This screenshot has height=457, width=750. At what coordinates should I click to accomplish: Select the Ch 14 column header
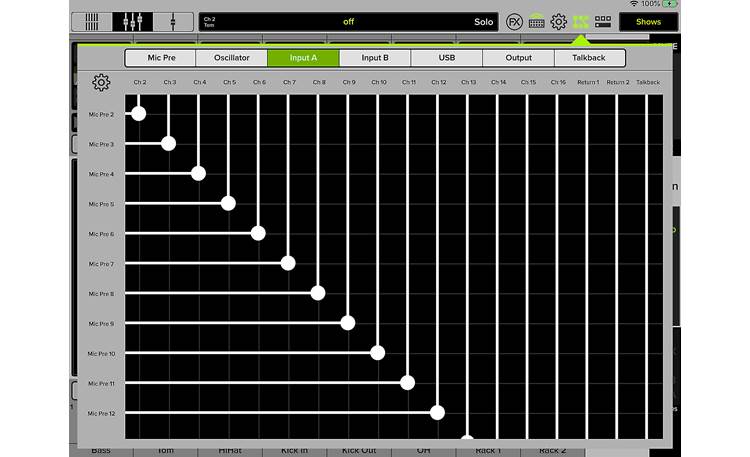click(498, 82)
